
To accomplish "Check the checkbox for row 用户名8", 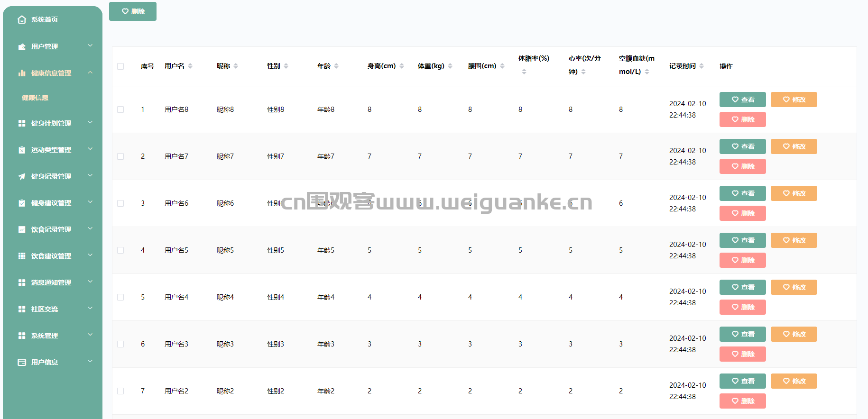I will tap(120, 109).
